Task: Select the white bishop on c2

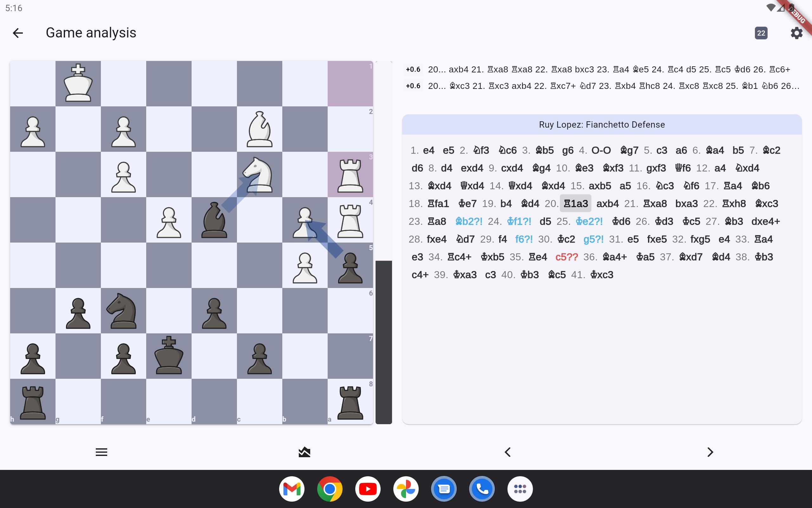Action: click(259, 129)
